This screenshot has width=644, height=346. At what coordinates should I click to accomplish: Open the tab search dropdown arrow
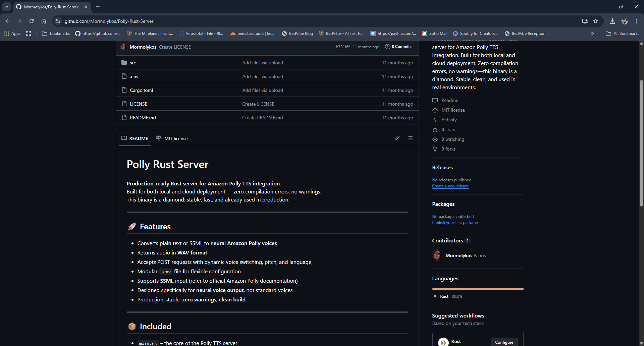click(x=7, y=7)
